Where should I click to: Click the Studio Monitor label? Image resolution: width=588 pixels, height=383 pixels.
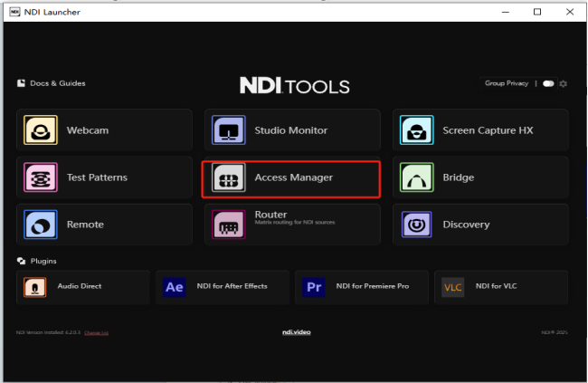click(x=291, y=130)
